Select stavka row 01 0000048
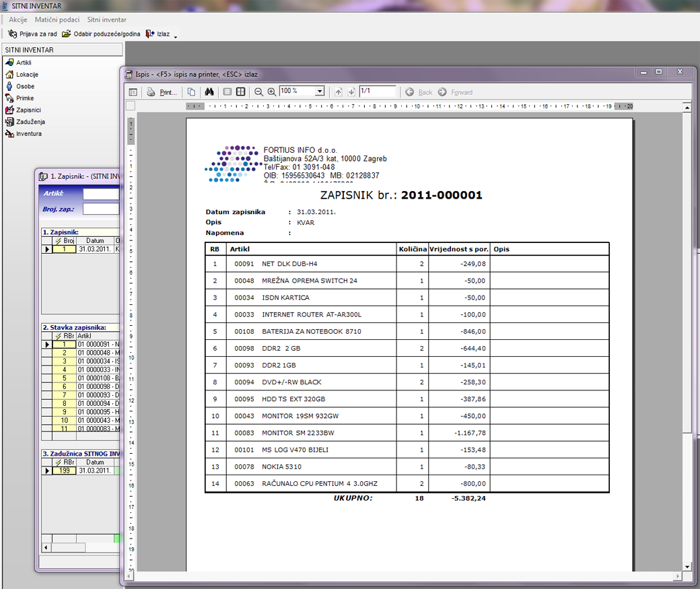This screenshot has width=700, height=589. (x=81, y=353)
